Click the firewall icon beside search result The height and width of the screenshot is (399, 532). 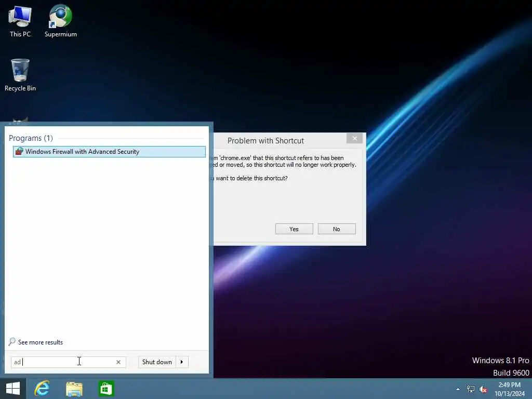[19, 151]
